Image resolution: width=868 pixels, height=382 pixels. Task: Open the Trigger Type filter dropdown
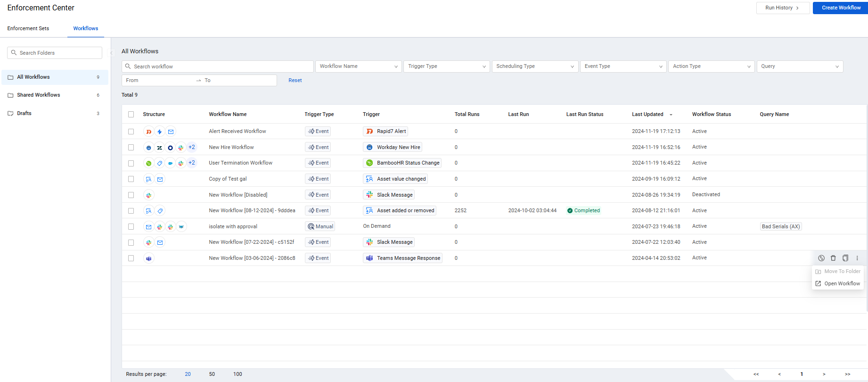click(x=447, y=66)
